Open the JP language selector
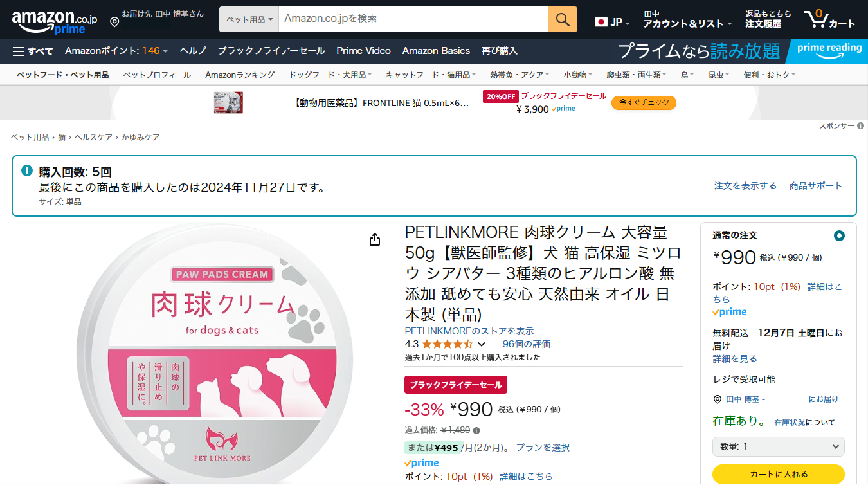868x485 pixels. [x=612, y=23]
